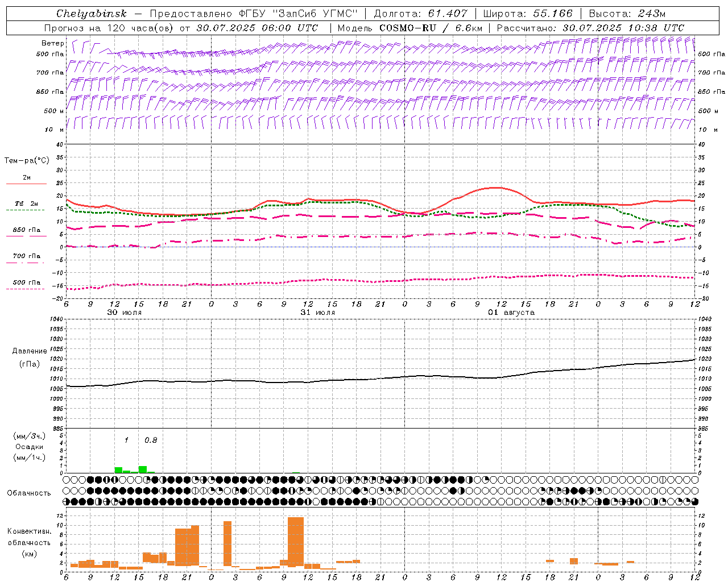Click the '31 июля' date label
The height and width of the screenshot is (582, 728).
[318, 313]
